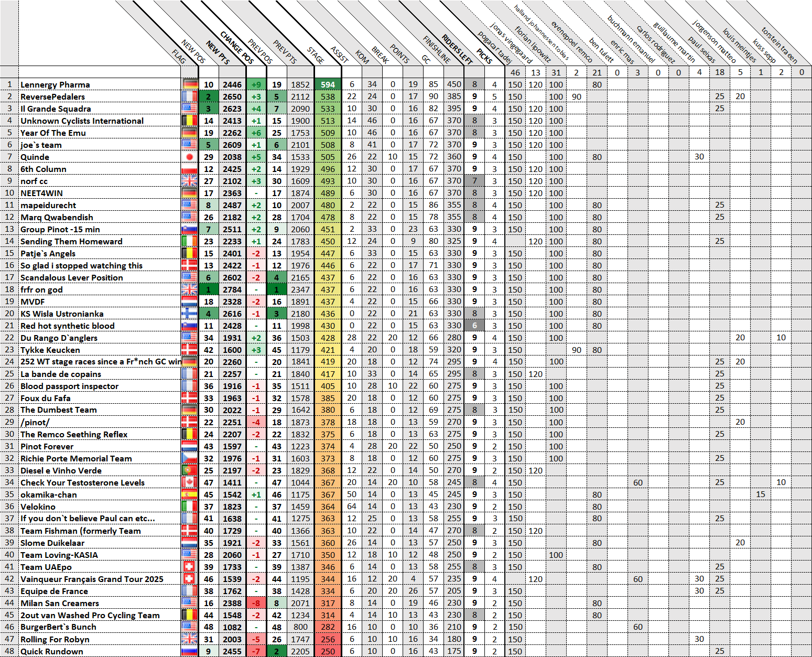The height and width of the screenshot is (657, 812).
Task: Select the Italian flag next to Velokino
Action: click(x=189, y=507)
